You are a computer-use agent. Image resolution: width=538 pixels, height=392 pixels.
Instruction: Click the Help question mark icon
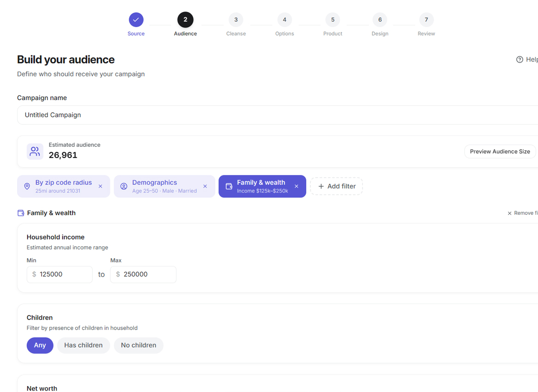coord(520,60)
